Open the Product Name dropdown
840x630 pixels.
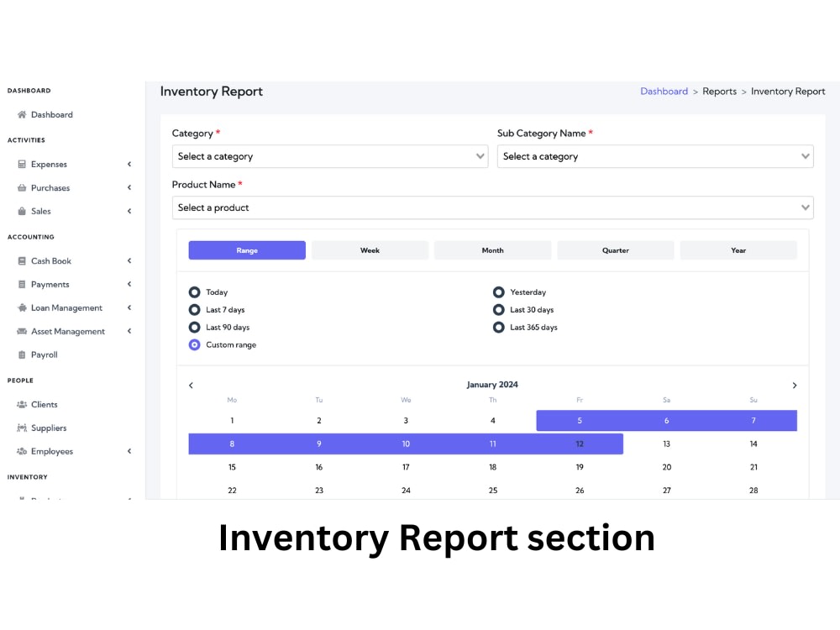pos(493,207)
